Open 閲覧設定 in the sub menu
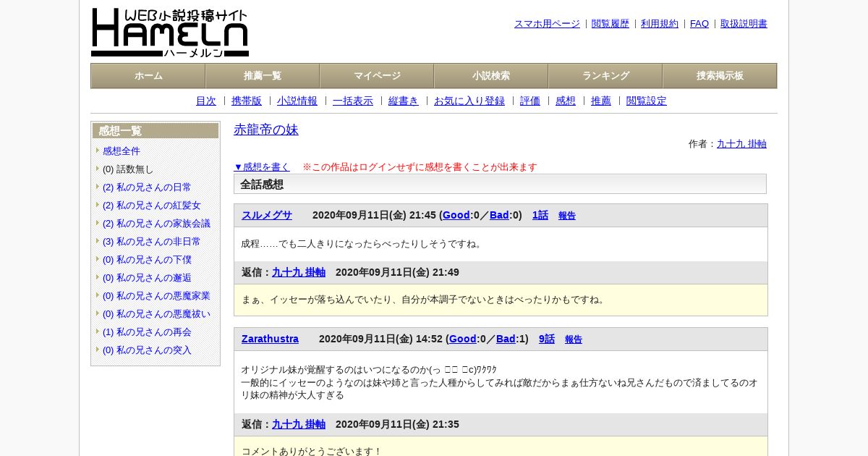 647,101
